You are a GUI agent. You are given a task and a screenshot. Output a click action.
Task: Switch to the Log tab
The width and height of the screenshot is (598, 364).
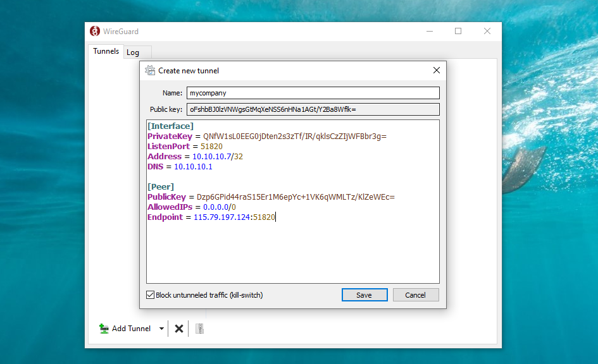pyautogui.click(x=133, y=52)
